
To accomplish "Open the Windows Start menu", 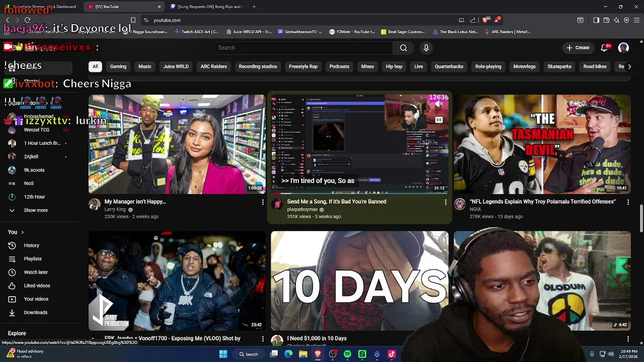I will tap(223, 354).
